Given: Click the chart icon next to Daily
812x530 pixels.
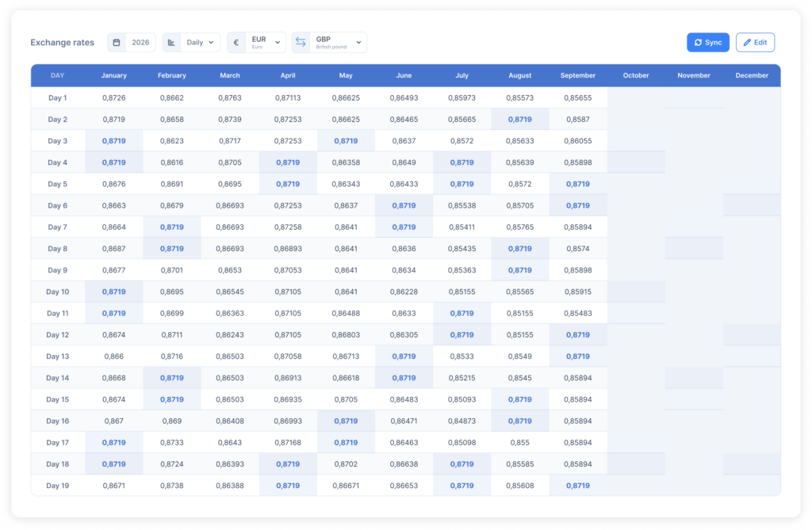Looking at the screenshot, I should (x=171, y=43).
